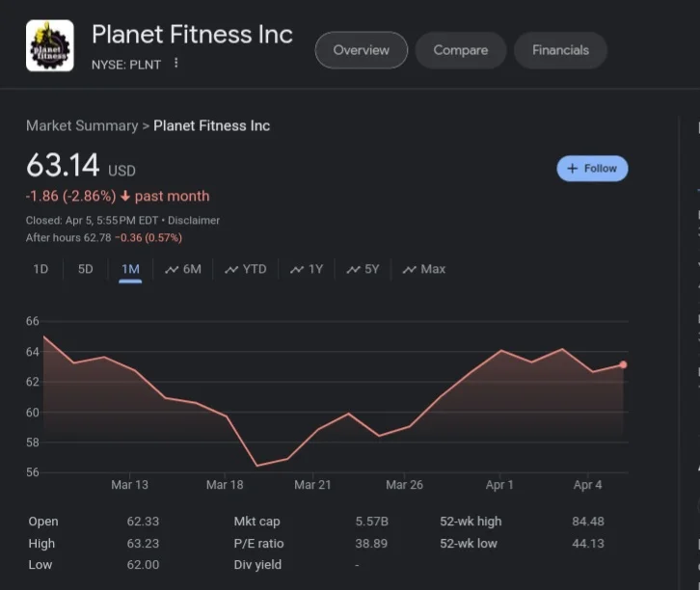Click the 66 y-axis label
The height and width of the screenshot is (590, 700).
click(33, 321)
